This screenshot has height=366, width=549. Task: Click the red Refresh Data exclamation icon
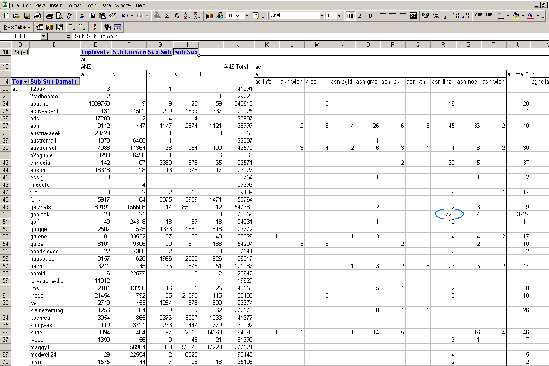[95, 27]
